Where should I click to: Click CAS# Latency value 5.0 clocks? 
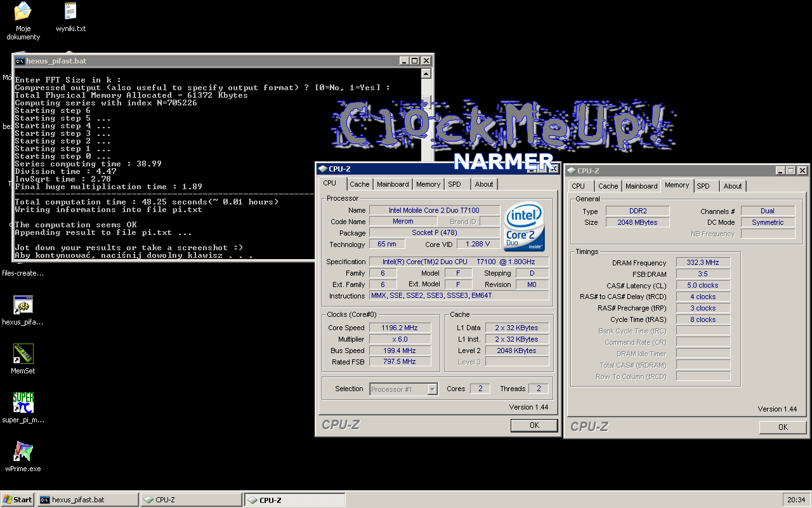point(703,286)
